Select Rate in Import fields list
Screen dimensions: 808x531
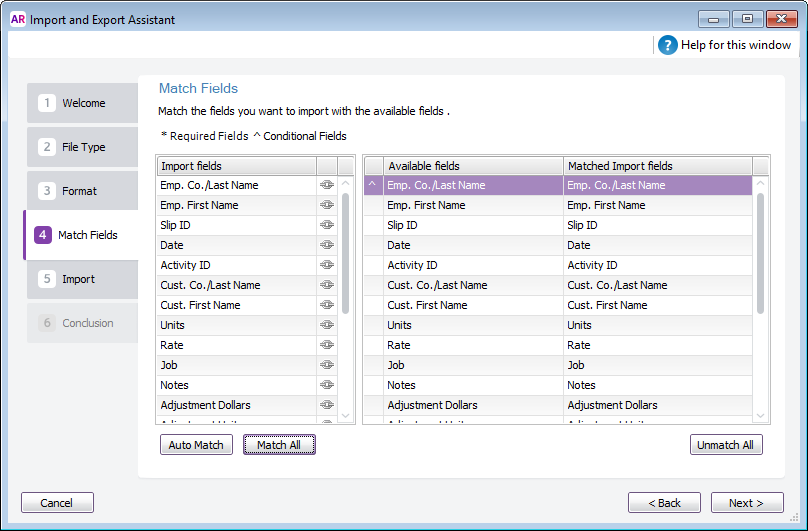(237, 345)
